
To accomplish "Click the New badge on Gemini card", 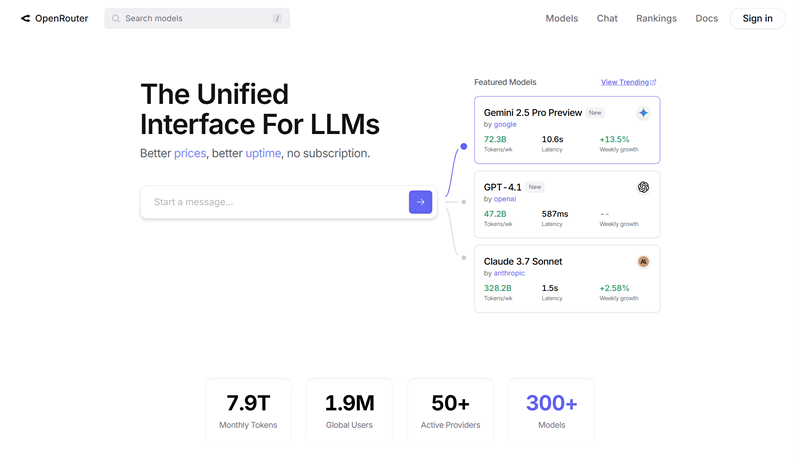I will point(595,113).
